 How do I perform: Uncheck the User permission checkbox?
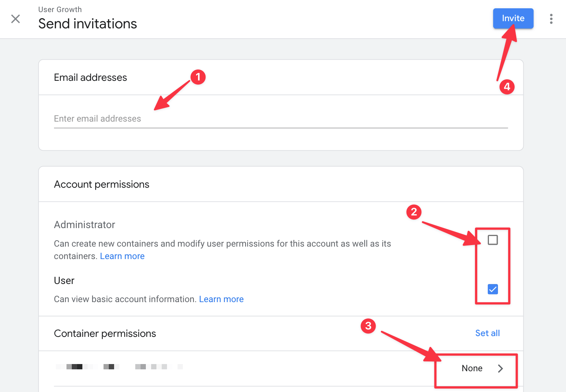tap(492, 289)
